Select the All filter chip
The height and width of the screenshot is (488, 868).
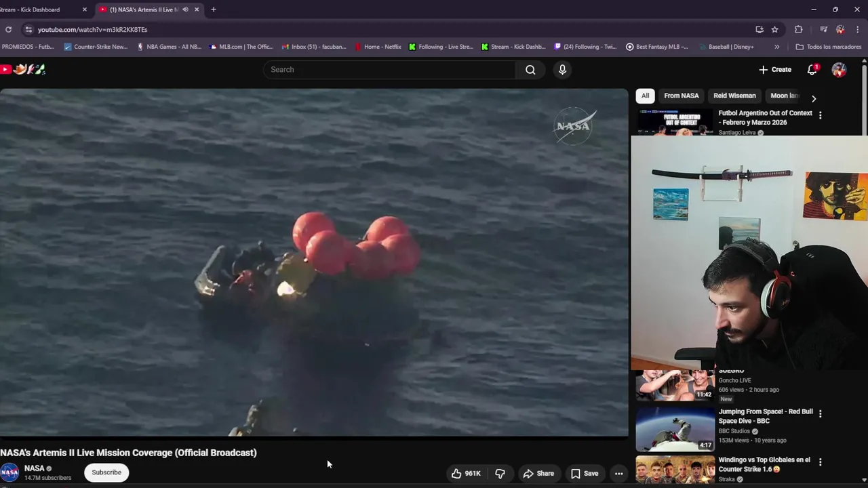[x=645, y=96]
